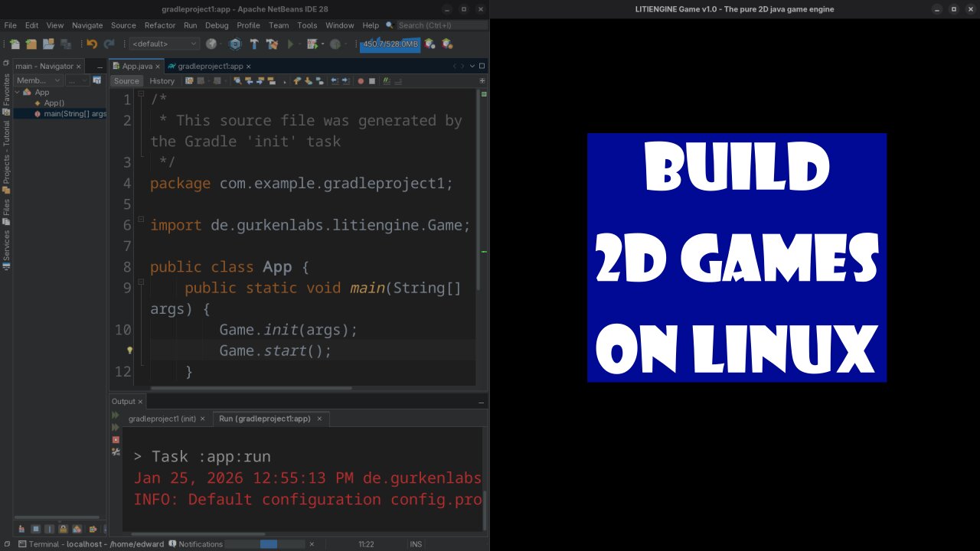The image size is (980, 551).
Task: Collapse the comment fold at line 1
Action: click(x=141, y=93)
